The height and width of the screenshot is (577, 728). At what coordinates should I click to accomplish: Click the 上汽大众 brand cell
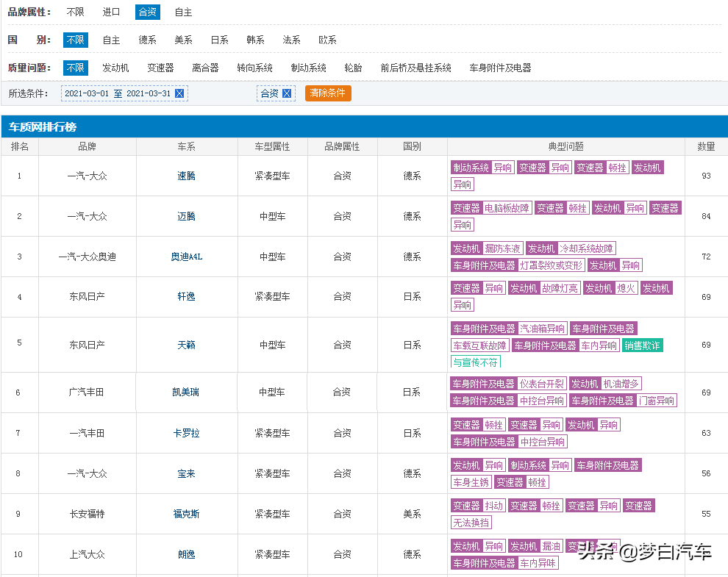pyautogui.click(x=88, y=554)
